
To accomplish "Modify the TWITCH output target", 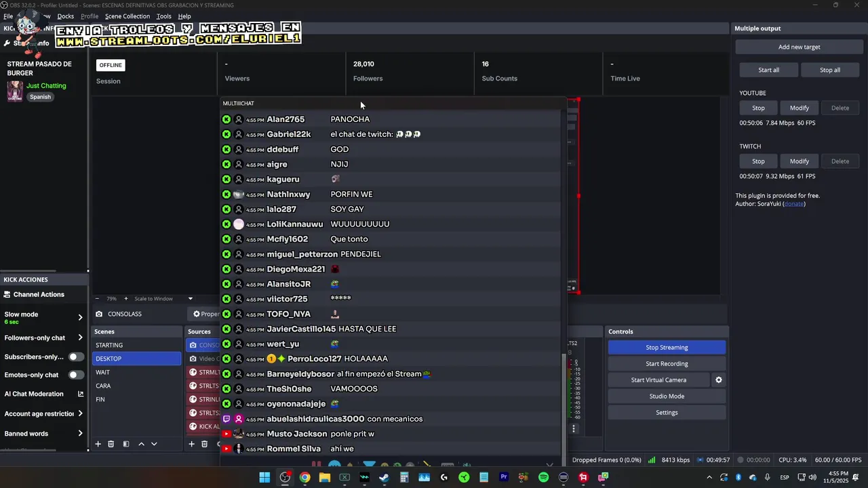I will click(799, 161).
